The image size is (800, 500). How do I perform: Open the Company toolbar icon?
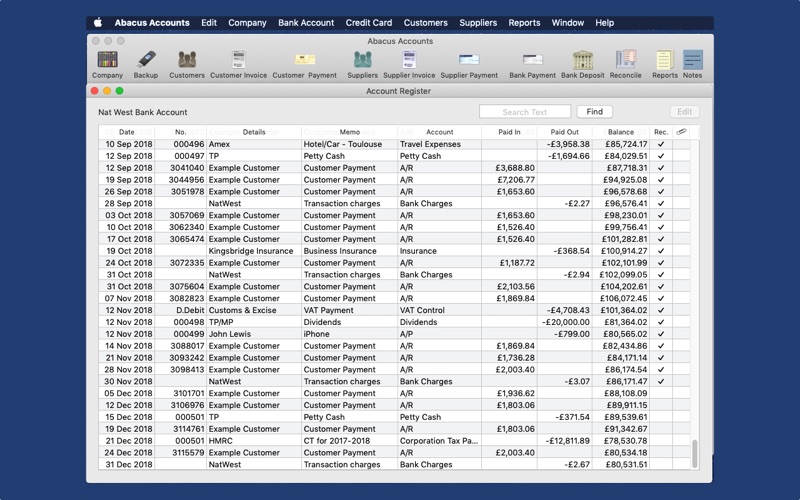coord(107,60)
